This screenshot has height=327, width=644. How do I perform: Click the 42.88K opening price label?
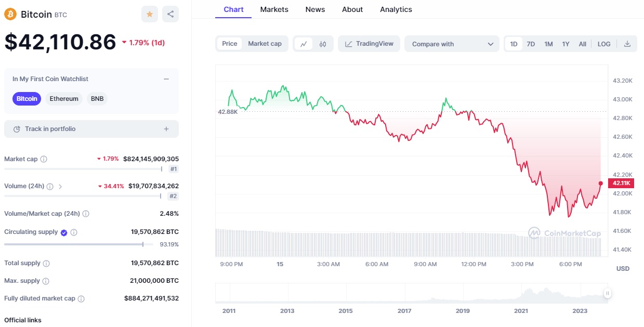[228, 112]
